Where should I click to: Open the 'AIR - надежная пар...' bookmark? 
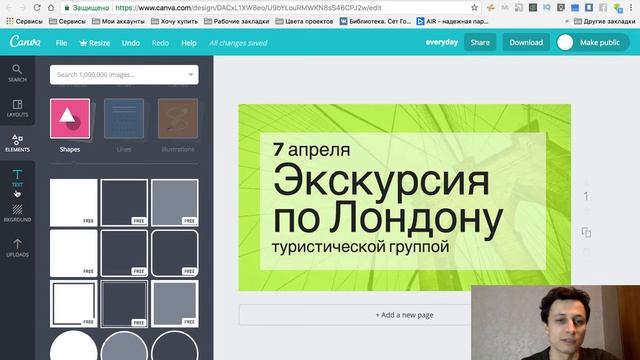[452, 21]
